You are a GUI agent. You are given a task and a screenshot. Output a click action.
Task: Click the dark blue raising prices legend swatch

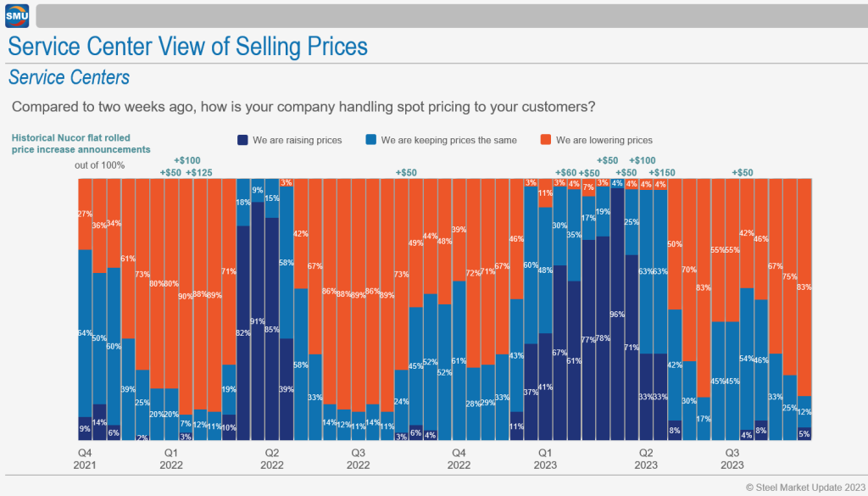242,140
